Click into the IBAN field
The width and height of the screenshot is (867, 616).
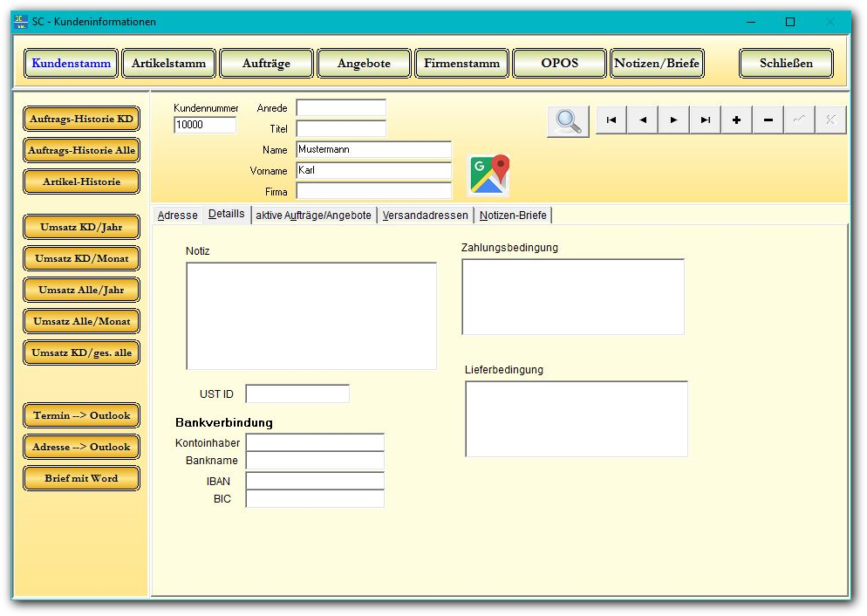tap(315, 481)
